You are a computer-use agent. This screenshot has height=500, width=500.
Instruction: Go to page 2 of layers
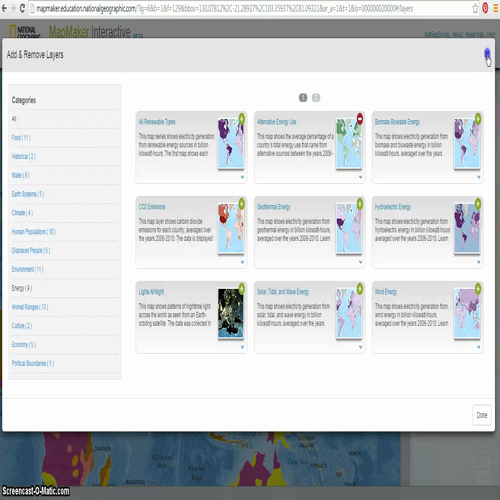click(x=316, y=98)
